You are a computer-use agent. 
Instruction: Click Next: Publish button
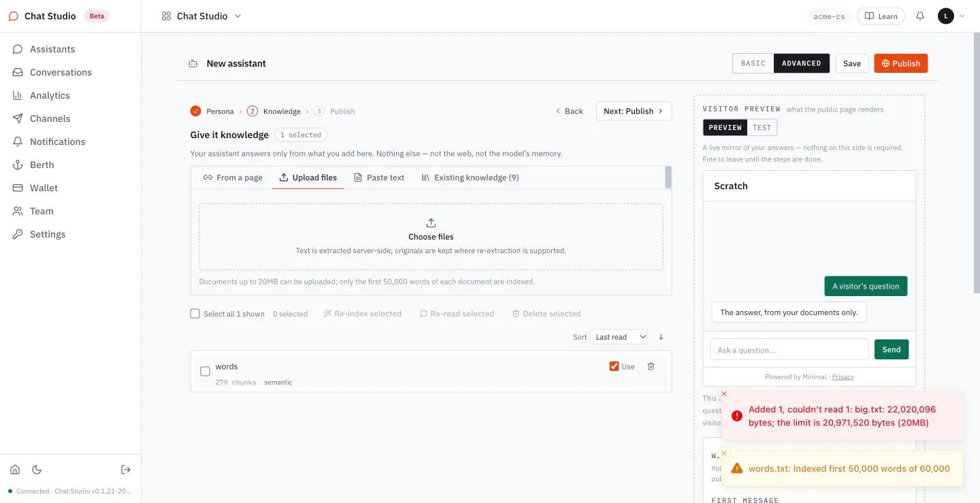point(634,111)
